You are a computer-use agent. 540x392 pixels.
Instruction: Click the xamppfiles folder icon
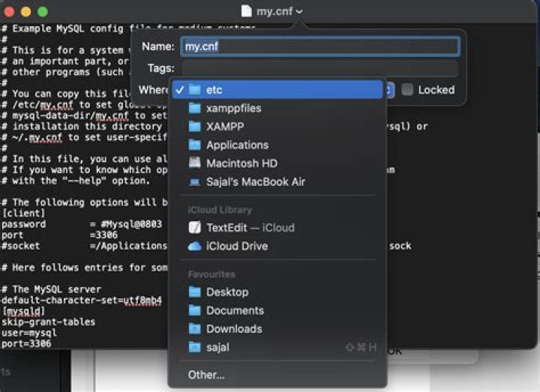click(x=194, y=109)
